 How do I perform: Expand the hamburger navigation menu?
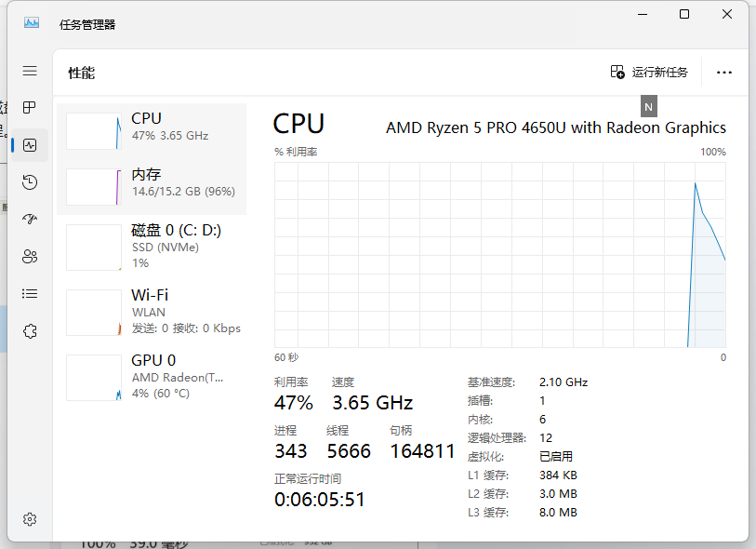[x=30, y=71]
